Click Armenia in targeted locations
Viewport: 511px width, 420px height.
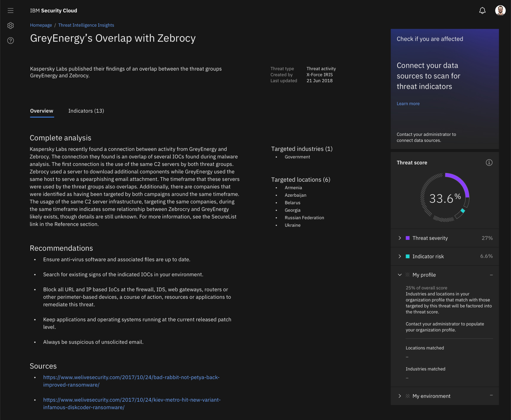(293, 188)
